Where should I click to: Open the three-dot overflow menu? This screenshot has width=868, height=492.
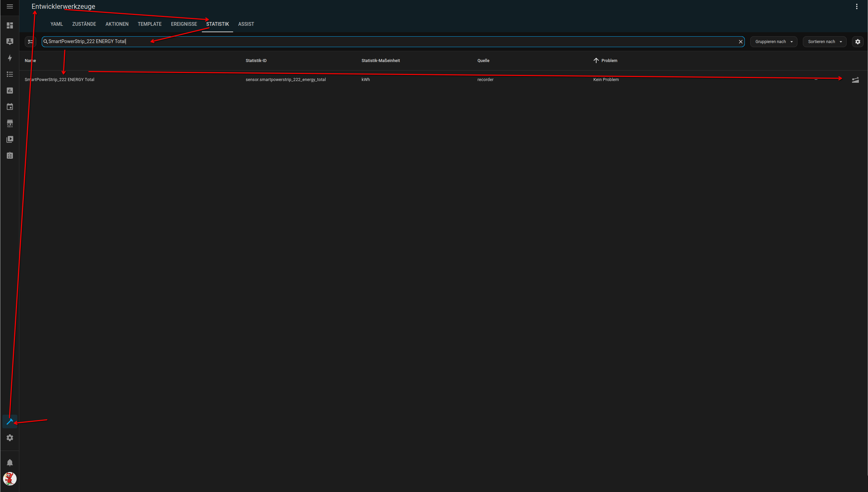(x=857, y=6)
